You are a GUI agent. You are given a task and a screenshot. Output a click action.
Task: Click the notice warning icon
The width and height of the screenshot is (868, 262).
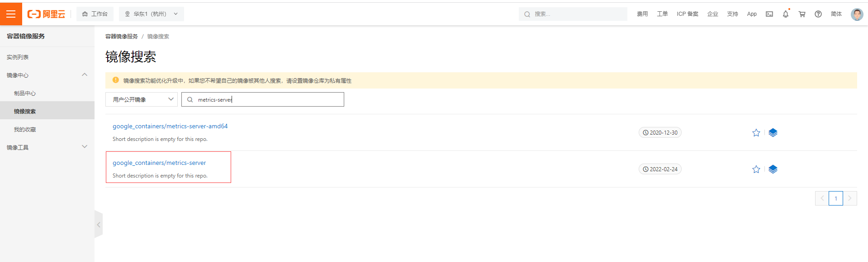[115, 80]
